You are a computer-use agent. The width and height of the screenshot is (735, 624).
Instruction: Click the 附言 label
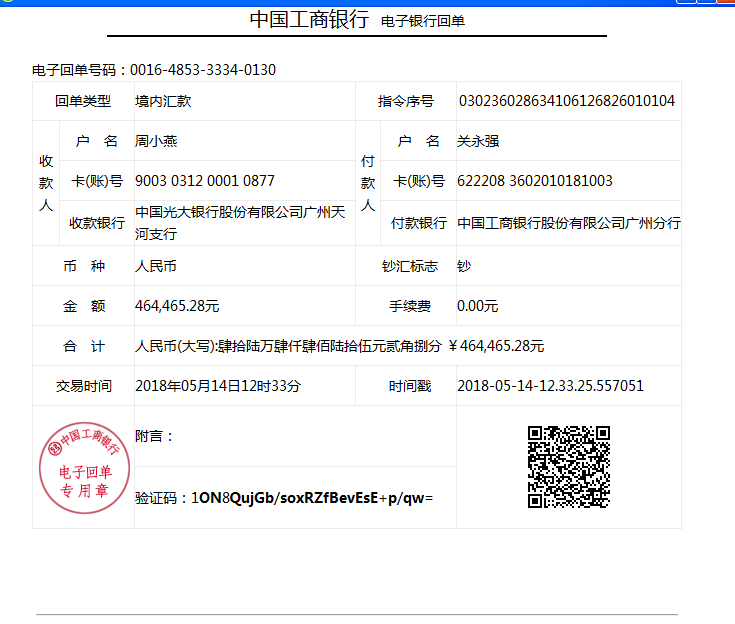click(x=154, y=436)
